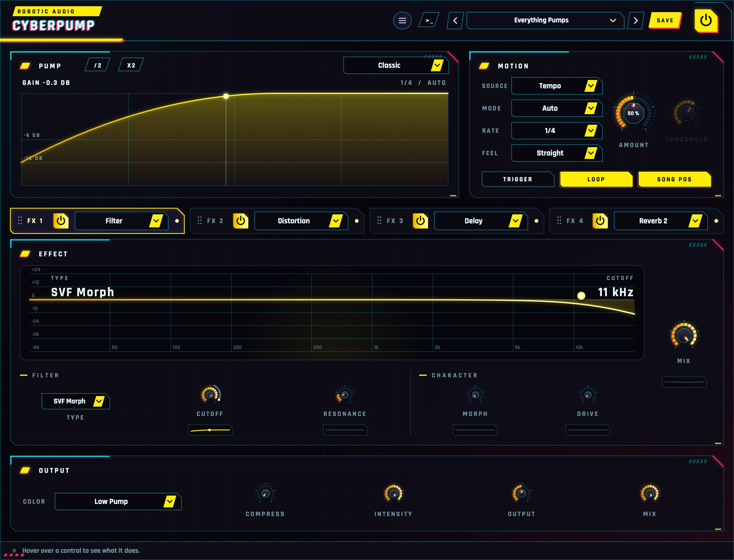Open the Mode Auto dropdown
Image resolution: width=734 pixels, height=560 pixels.
(x=556, y=108)
